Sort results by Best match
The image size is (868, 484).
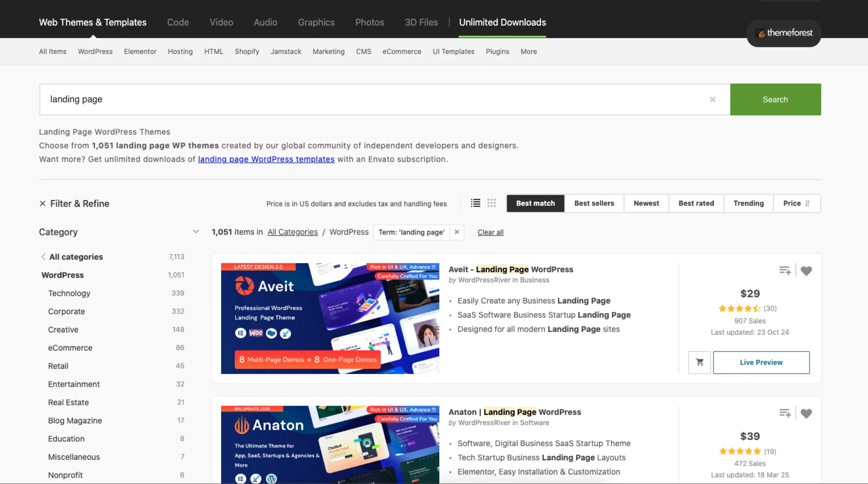[x=535, y=203]
